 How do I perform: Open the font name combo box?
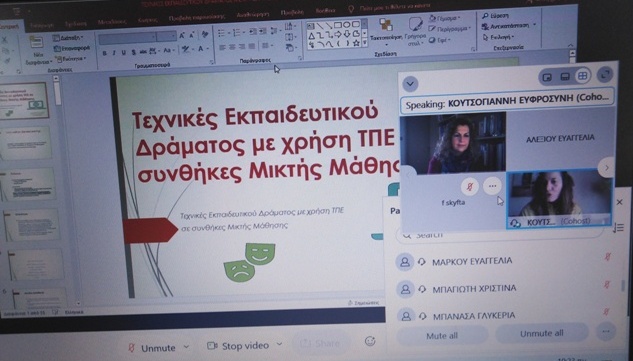(128, 38)
